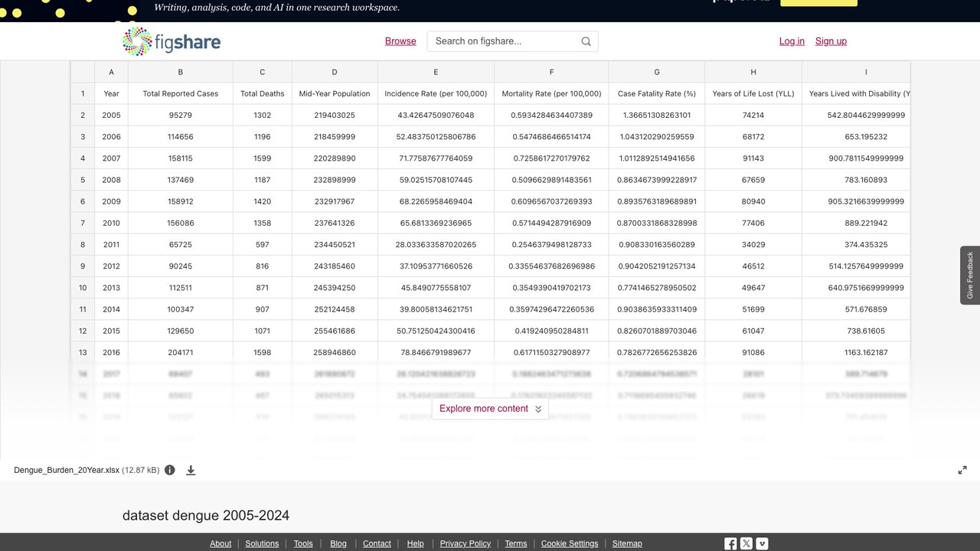Image resolution: width=980 pixels, height=551 pixels.
Task: Click the figshare logo
Action: click(x=171, y=41)
